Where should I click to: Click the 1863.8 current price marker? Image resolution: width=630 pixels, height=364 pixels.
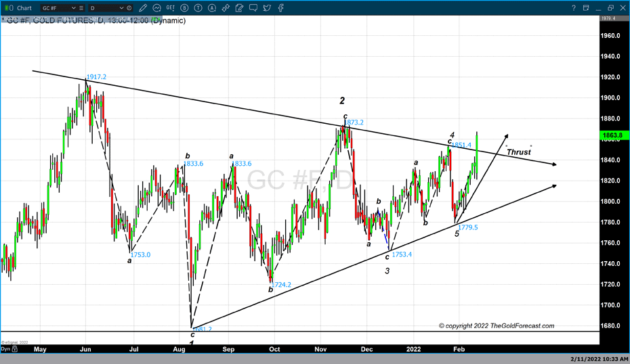(612, 135)
